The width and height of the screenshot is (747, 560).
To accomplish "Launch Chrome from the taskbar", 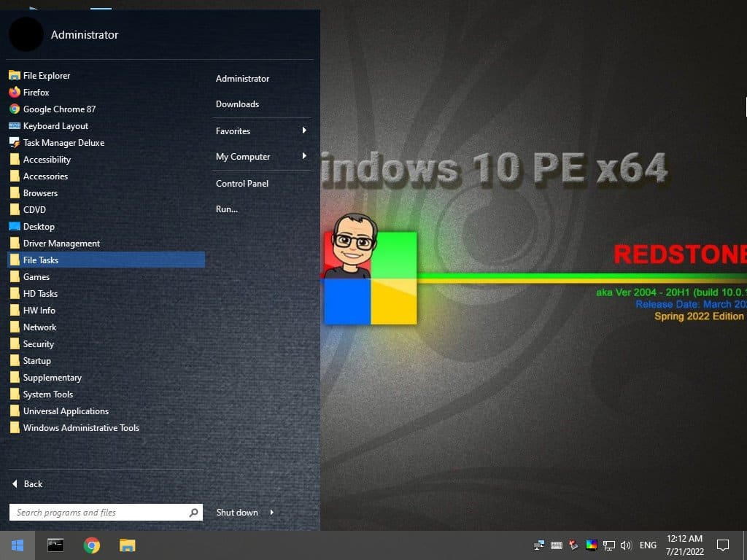I will click(91, 545).
